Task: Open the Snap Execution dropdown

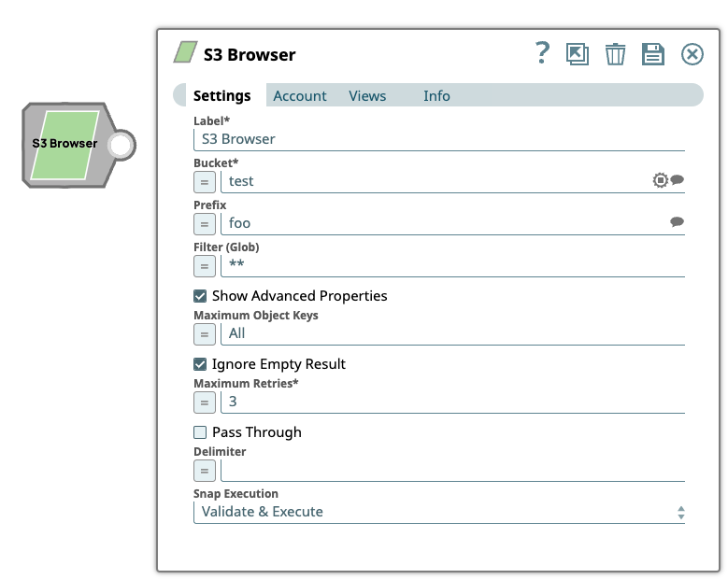Action: 439,512
